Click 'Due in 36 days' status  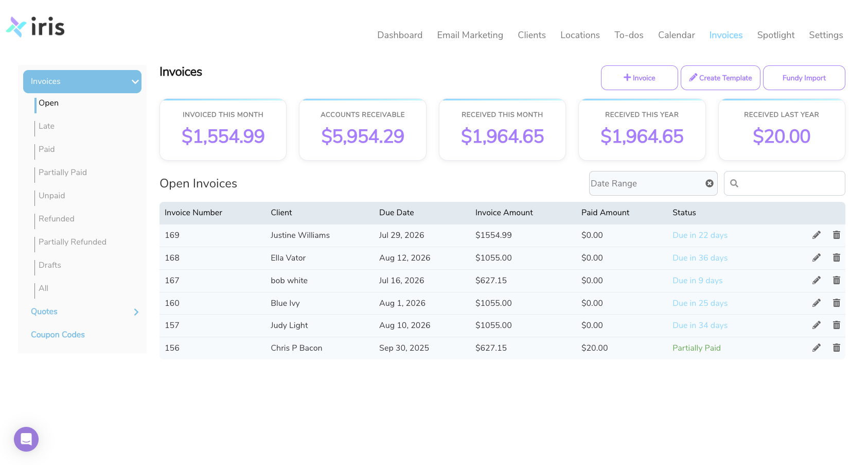click(700, 258)
